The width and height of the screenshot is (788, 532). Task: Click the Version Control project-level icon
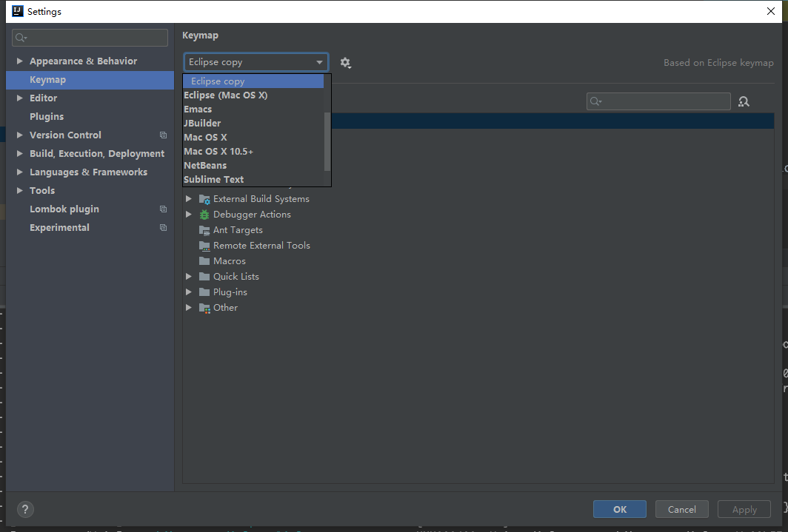coord(164,135)
